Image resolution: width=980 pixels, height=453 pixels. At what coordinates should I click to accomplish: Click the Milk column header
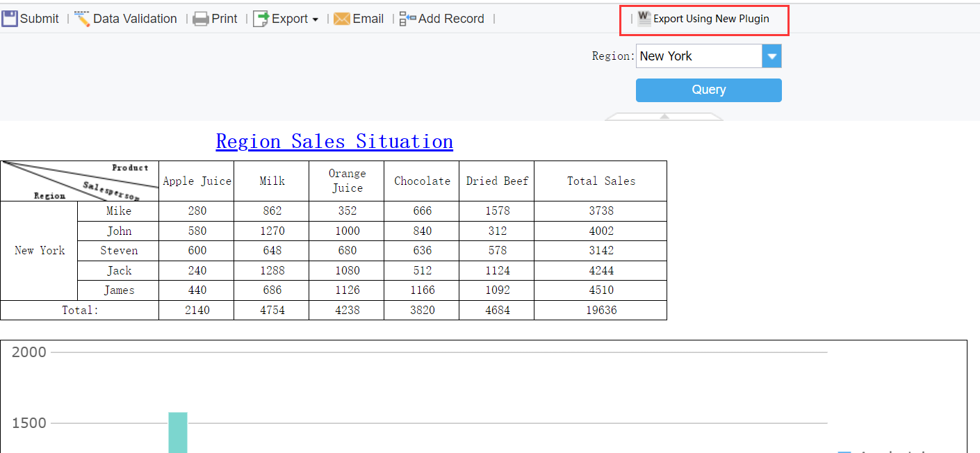pos(272,181)
